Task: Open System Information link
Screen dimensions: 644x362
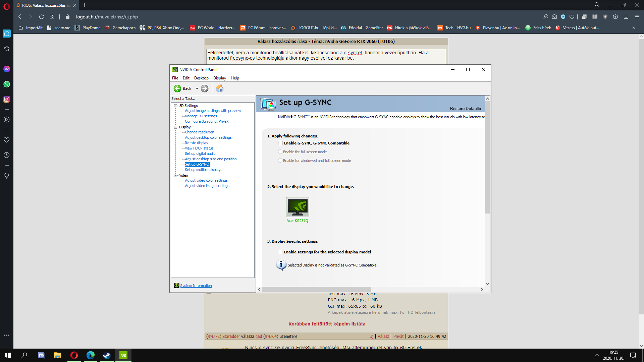Action: click(196, 286)
